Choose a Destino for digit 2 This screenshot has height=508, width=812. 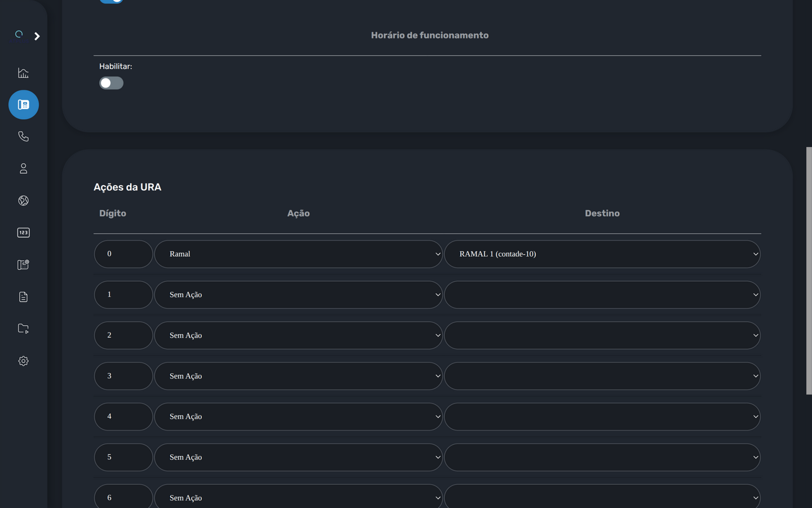(x=602, y=335)
